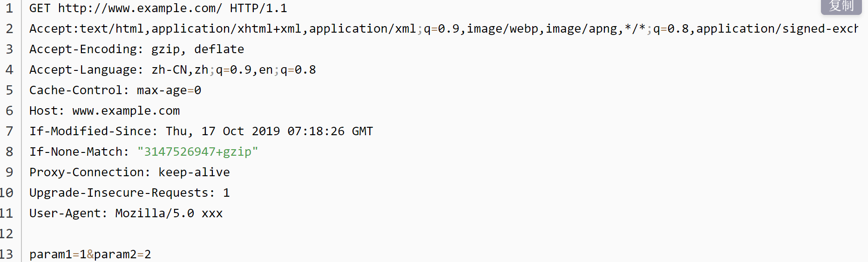
Task: Click the keep-alive value text
Action: 194,172
